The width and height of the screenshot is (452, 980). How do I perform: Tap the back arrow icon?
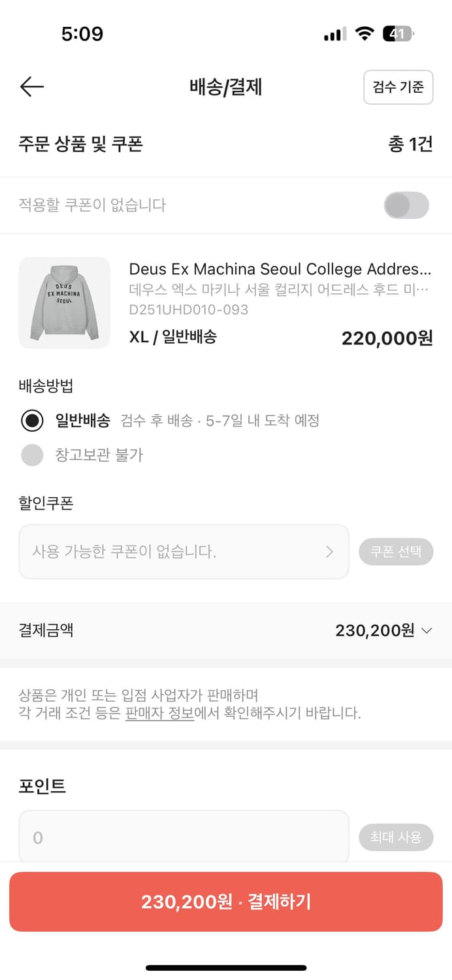31,87
